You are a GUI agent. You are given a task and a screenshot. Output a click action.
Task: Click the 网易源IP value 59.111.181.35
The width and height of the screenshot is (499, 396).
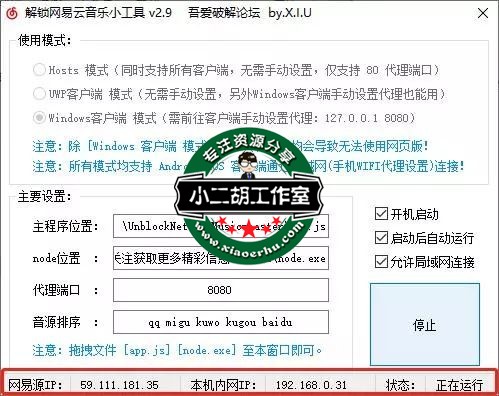tap(119, 385)
